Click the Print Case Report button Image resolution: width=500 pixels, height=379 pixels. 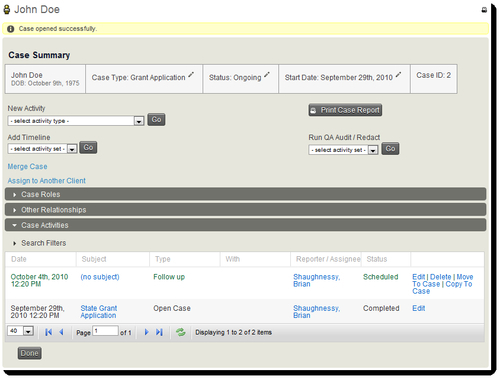click(x=345, y=110)
